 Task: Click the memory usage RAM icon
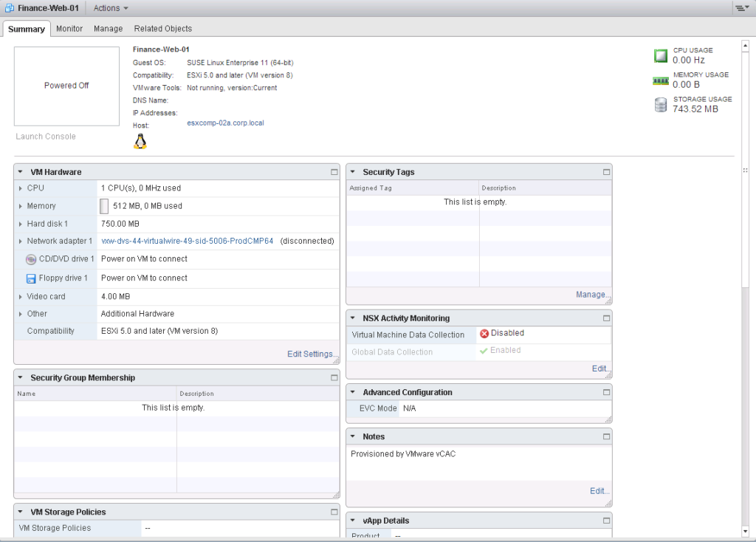(x=660, y=80)
